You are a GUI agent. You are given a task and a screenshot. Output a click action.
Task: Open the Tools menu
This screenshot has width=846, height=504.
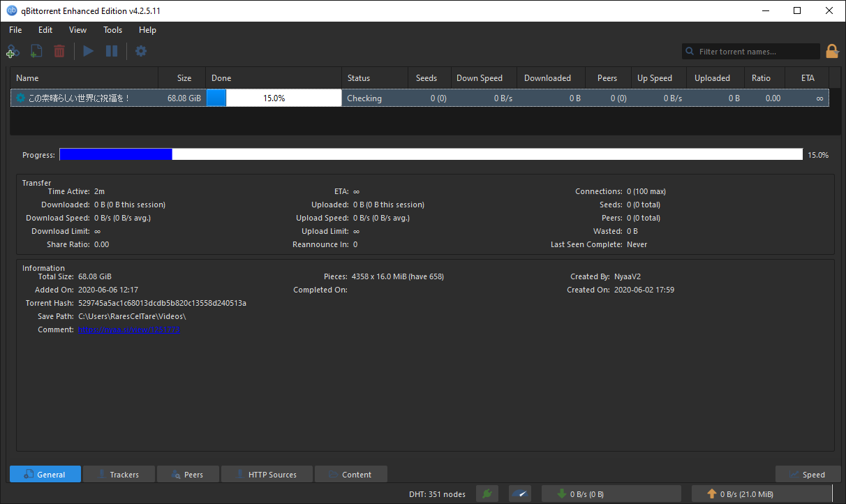pos(112,30)
